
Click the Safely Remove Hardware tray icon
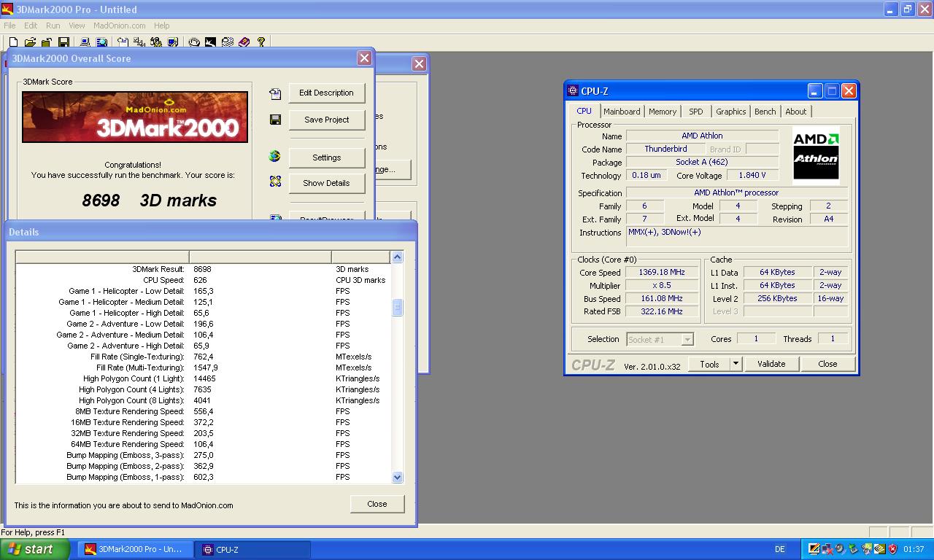[x=853, y=549]
